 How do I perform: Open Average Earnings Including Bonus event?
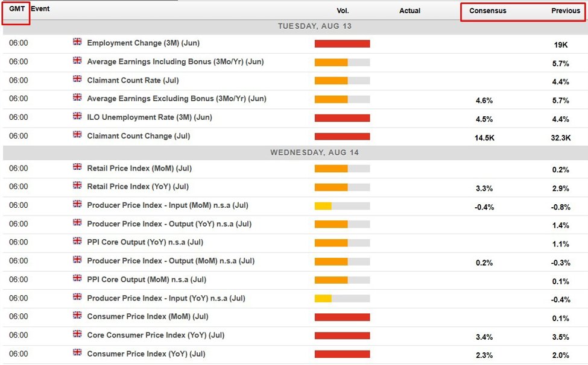pos(175,62)
